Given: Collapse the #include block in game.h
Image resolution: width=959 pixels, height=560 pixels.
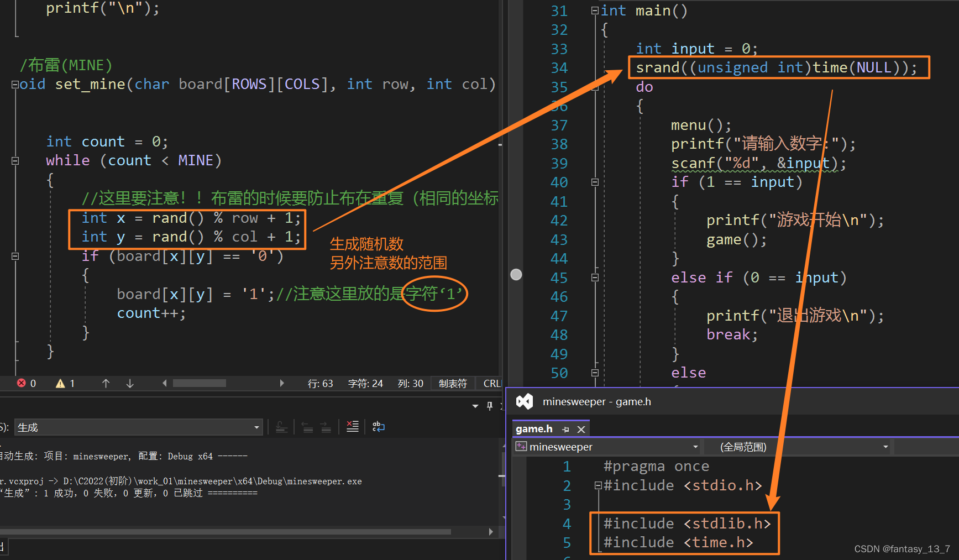Looking at the screenshot, I should click(x=598, y=485).
